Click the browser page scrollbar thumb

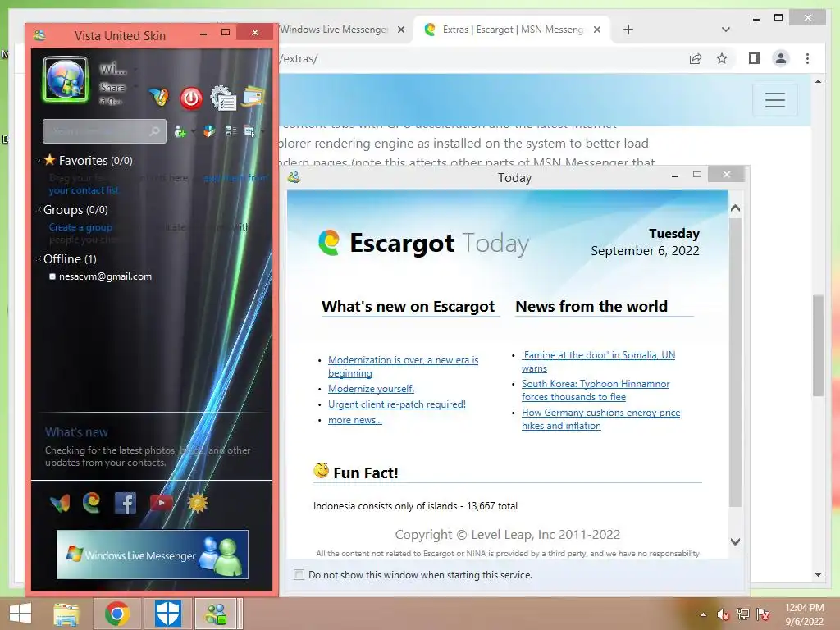pyautogui.click(x=818, y=345)
